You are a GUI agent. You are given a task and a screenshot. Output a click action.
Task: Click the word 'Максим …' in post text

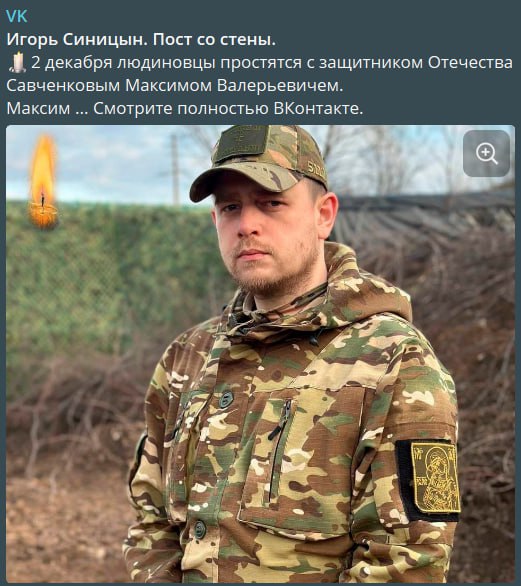pos(47,109)
